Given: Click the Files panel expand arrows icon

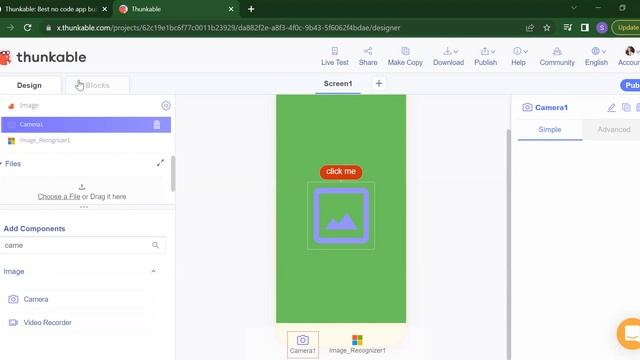Looking at the screenshot, I should pos(160,163).
